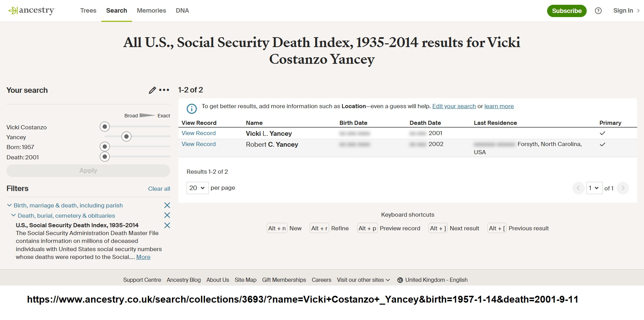The image size is (644, 320).
Task: Open Support Centre footer link
Action: pos(142,280)
